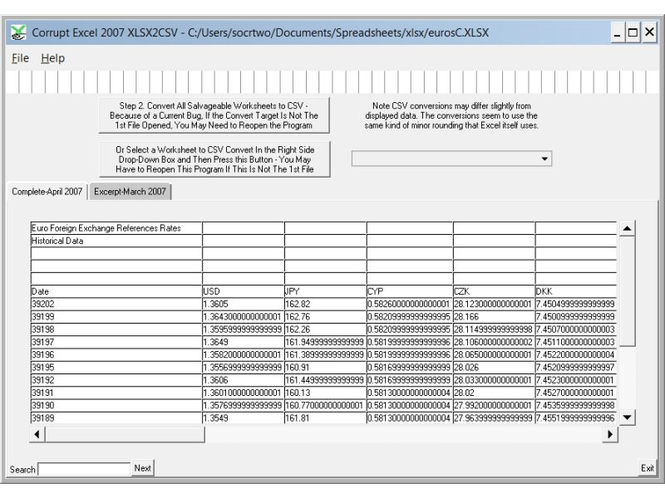665x498 pixels.
Task: Focus the Search input field
Action: click(84, 469)
